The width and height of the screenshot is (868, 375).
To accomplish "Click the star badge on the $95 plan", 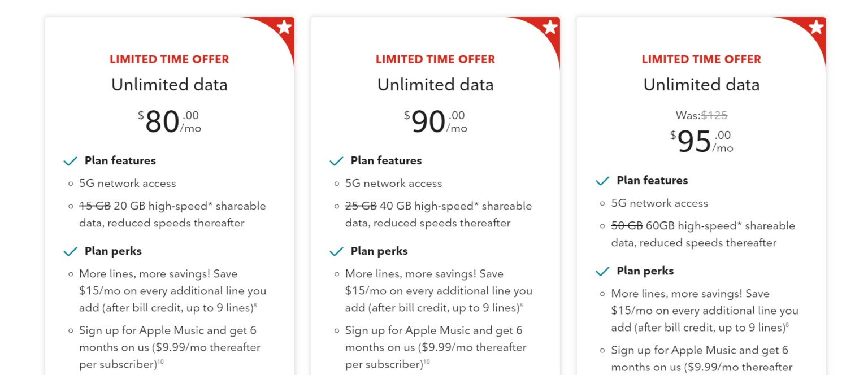I will pyautogui.click(x=816, y=27).
